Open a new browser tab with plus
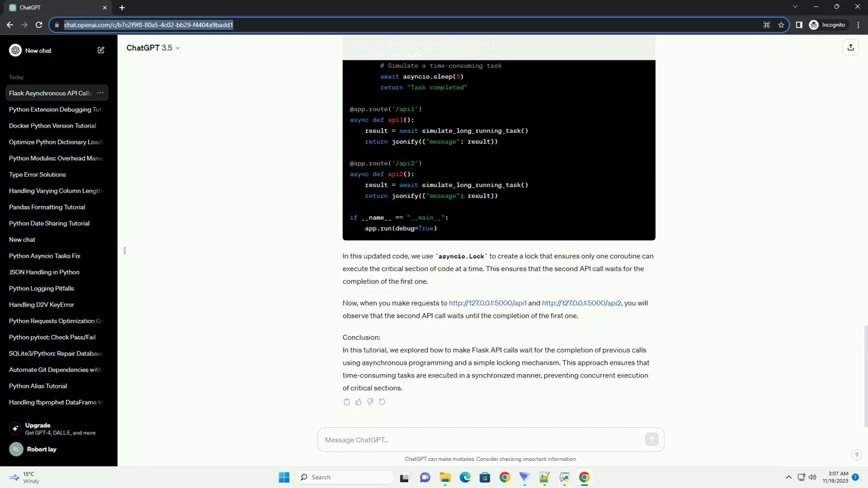 pyautogui.click(x=122, y=7)
